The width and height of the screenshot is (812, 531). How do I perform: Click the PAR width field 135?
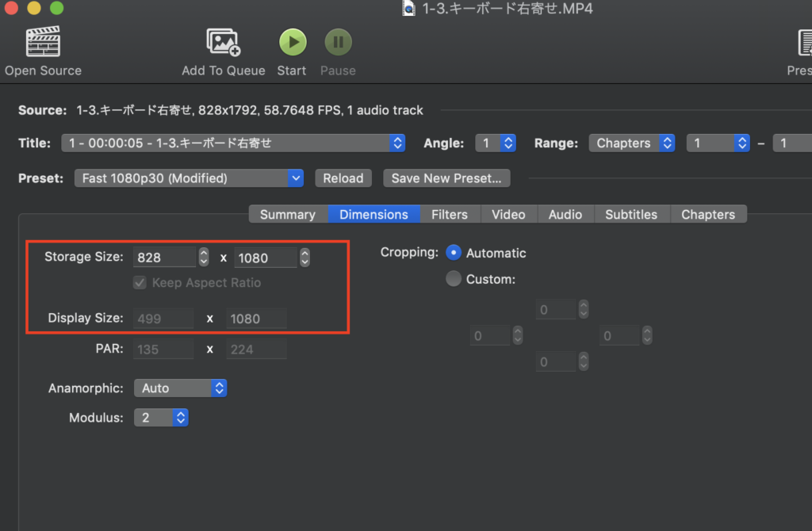(x=163, y=350)
